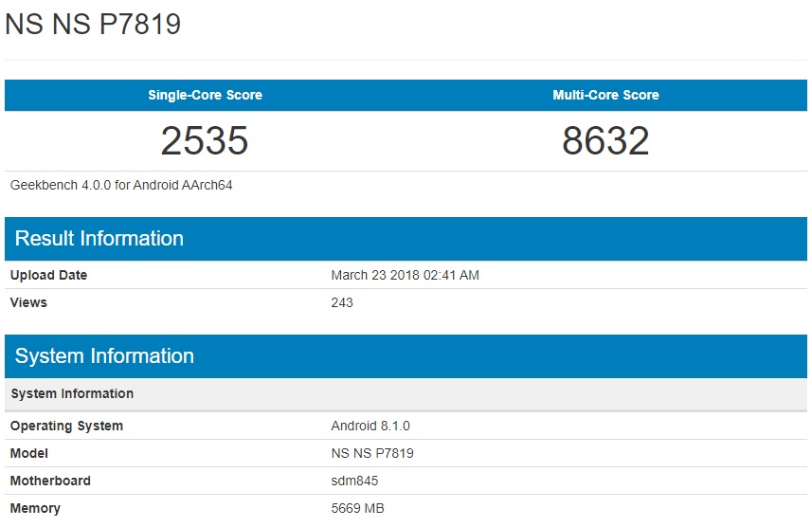Click the Motherboard row label
The height and width of the screenshot is (527, 812).
(x=50, y=481)
